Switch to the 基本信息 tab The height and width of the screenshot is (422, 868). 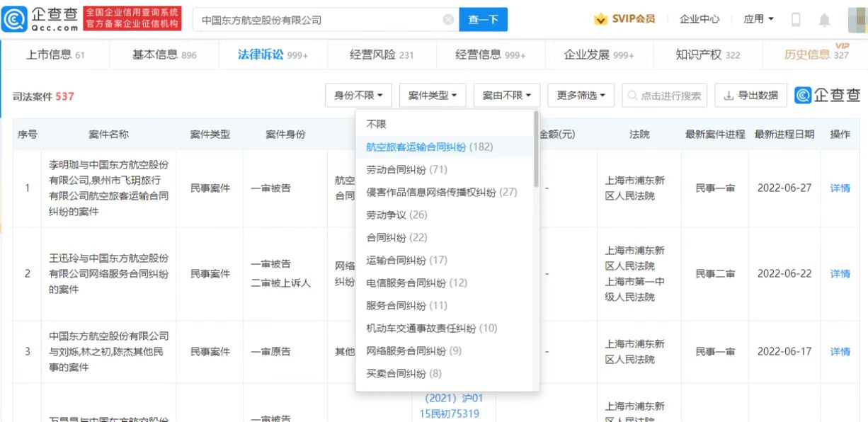coord(164,55)
